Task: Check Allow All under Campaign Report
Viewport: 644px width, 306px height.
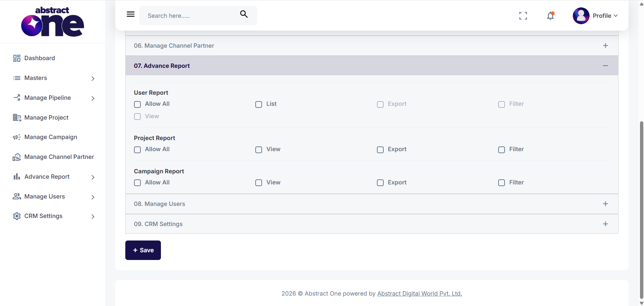Action: (137, 183)
